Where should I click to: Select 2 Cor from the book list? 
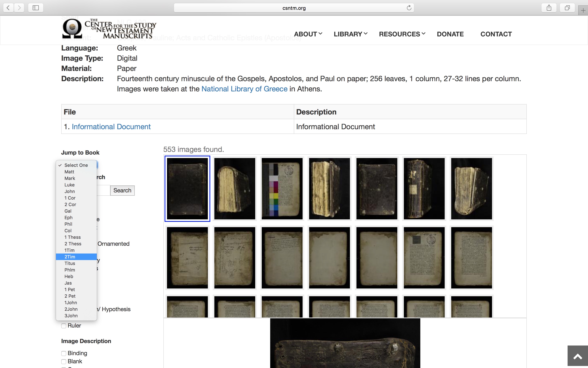coord(76,204)
